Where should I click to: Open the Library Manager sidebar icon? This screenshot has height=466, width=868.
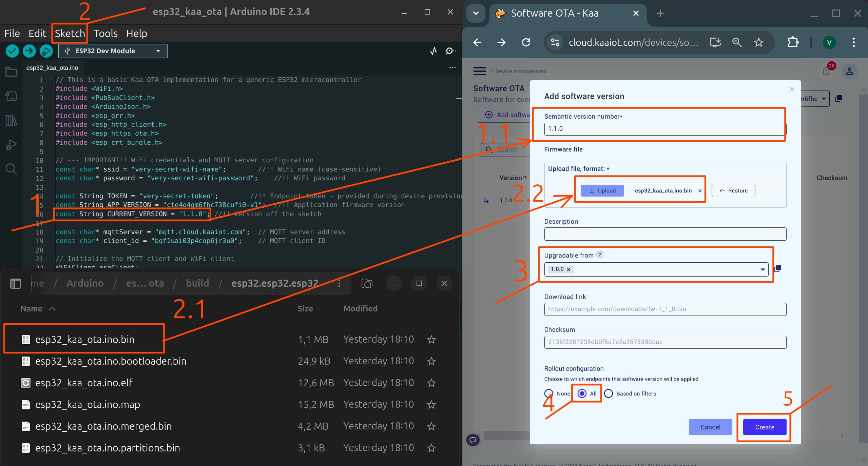[x=11, y=120]
